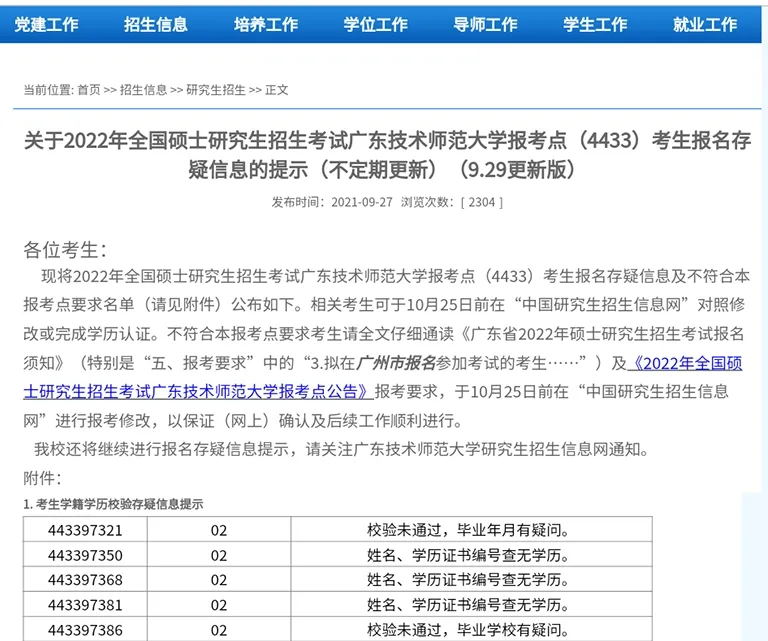Open the 学位工作 navigation menu

[376, 24]
